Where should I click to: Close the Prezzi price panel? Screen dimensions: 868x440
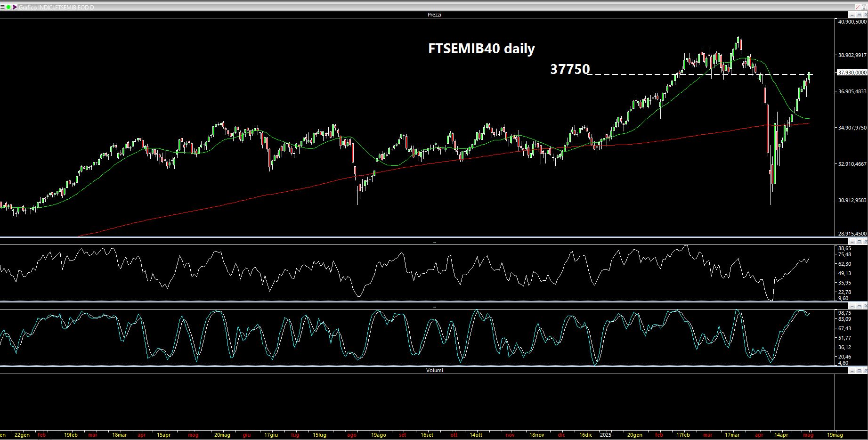pyautogui.click(x=865, y=15)
